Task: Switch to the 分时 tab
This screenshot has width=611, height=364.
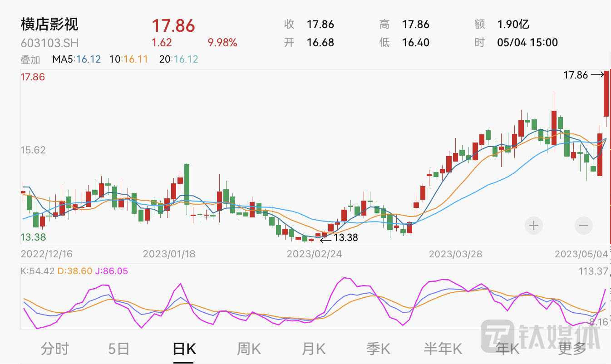Action: pos(55,349)
